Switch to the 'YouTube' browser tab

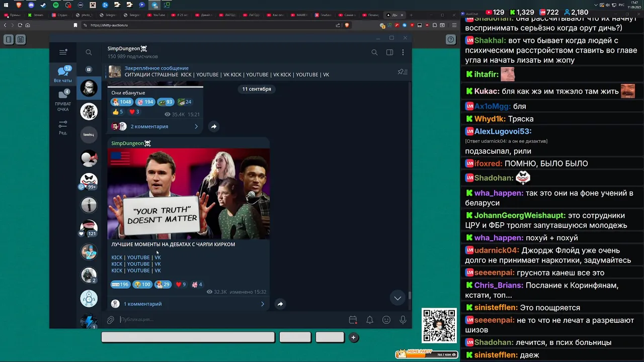(x=157, y=15)
